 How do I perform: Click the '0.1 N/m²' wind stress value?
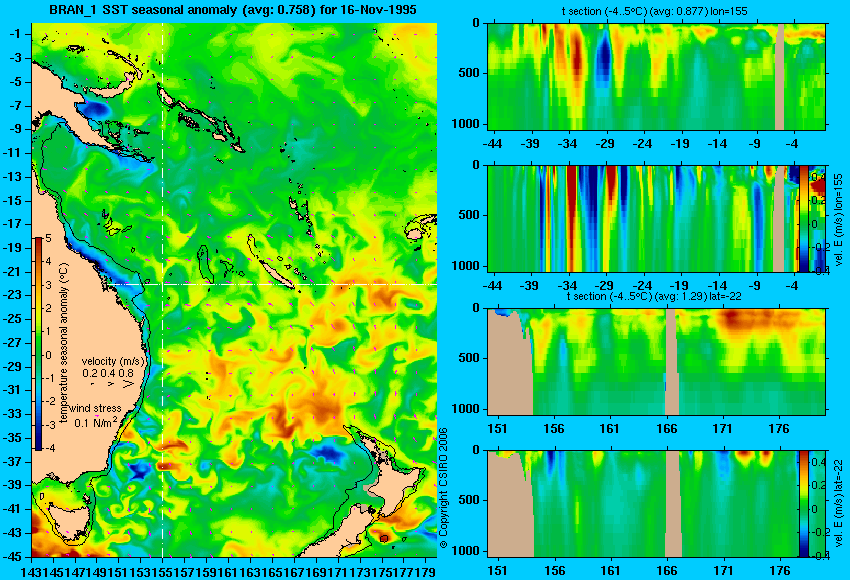tap(95, 422)
